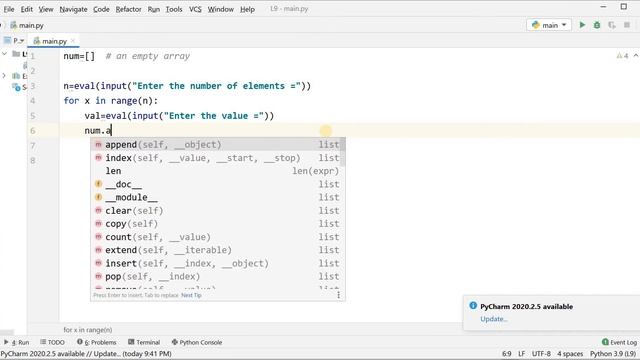Click line number 3 in gutter
The height and width of the screenshot is (360, 640).
33,86
